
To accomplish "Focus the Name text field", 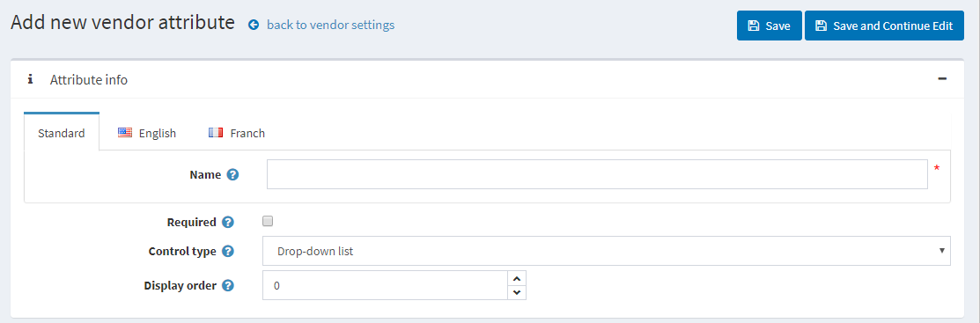I will pos(597,174).
